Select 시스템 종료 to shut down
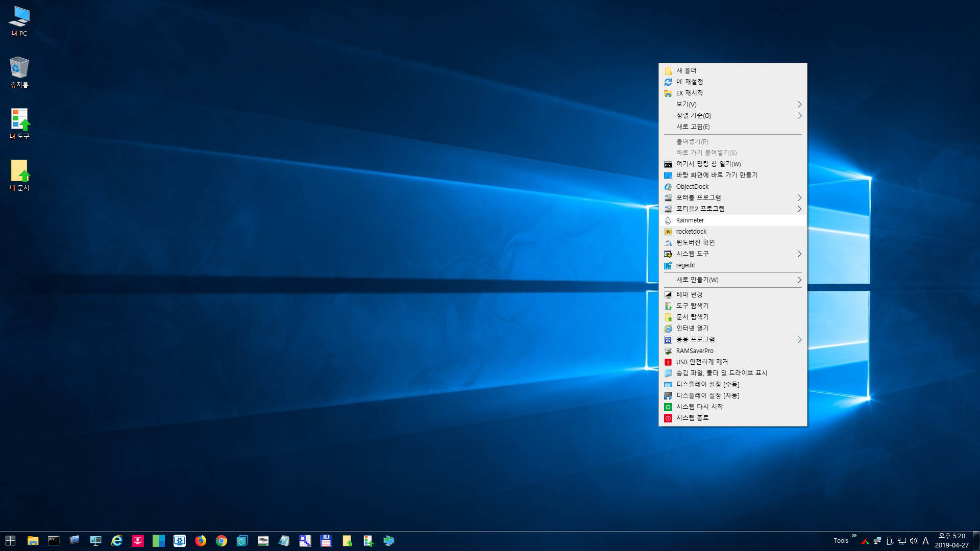This screenshot has width=980, height=551. click(x=733, y=418)
